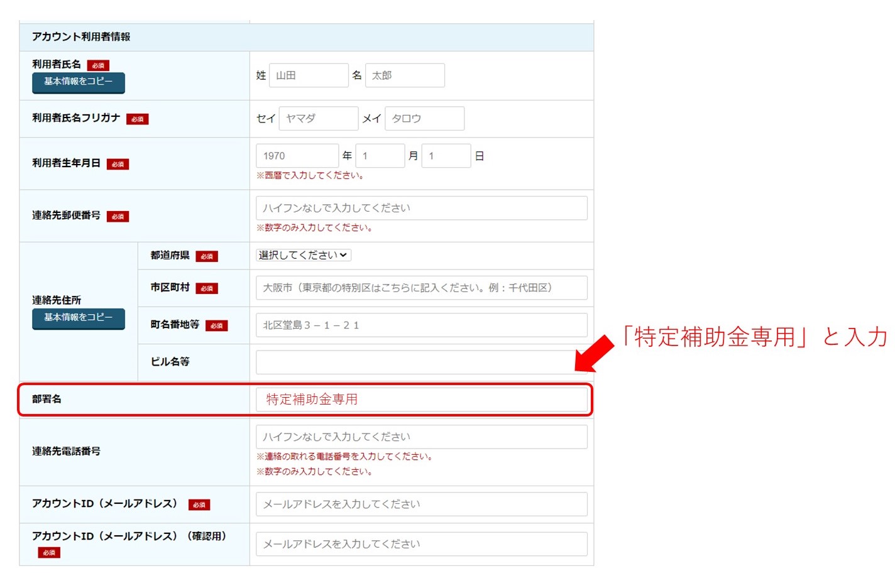This screenshot has width=895, height=588.
Task: Click the 基本情報をコピー button under 利用者氏名
Action: click(x=79, y=82)
